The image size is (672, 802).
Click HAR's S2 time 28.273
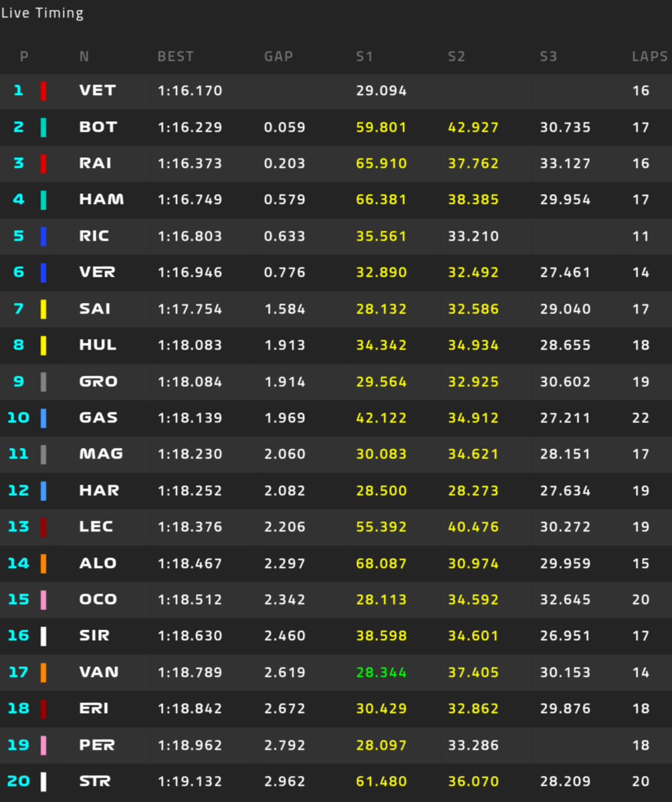(473, 490)
